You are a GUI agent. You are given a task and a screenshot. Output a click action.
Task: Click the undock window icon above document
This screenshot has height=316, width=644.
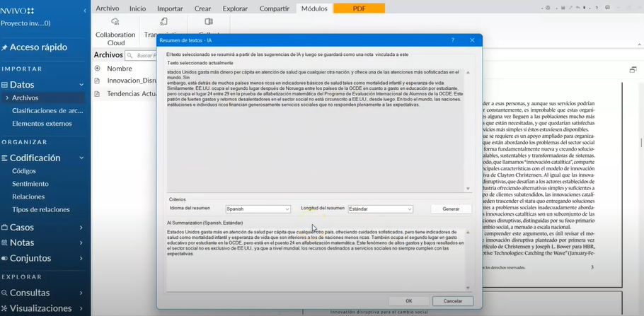tap(633, 70)
